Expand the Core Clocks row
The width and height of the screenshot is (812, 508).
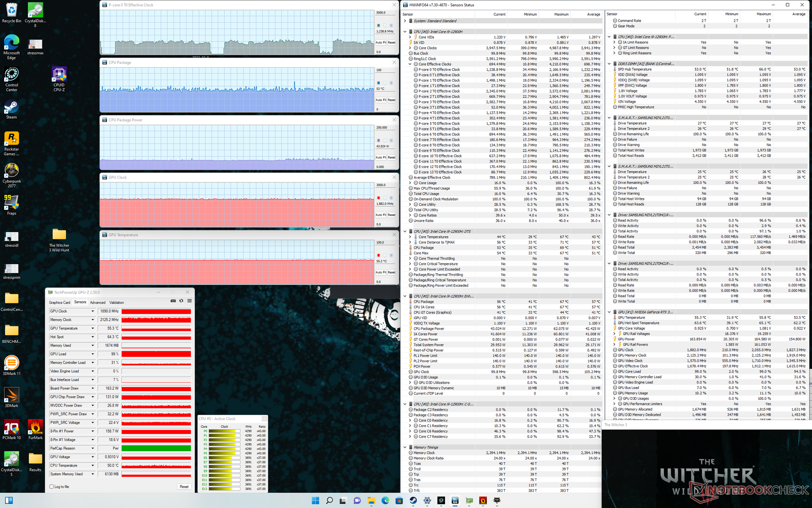[x=410, y=48]
